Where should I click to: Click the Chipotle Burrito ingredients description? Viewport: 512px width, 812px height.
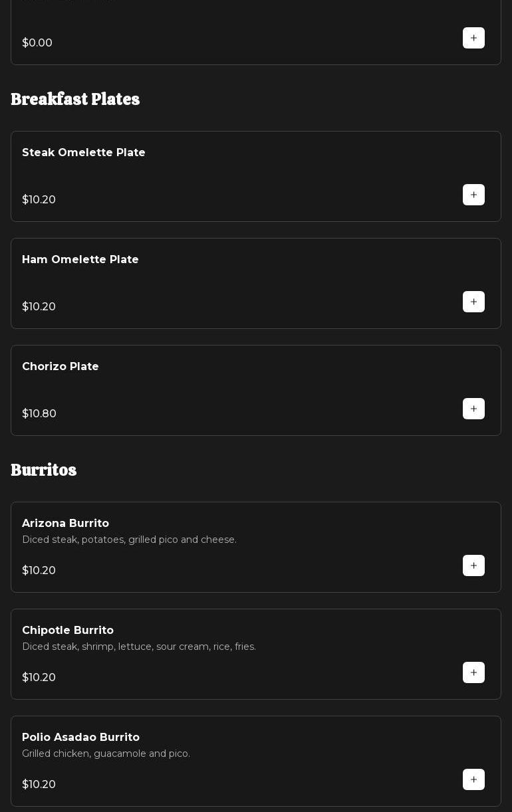click(139, 647)
